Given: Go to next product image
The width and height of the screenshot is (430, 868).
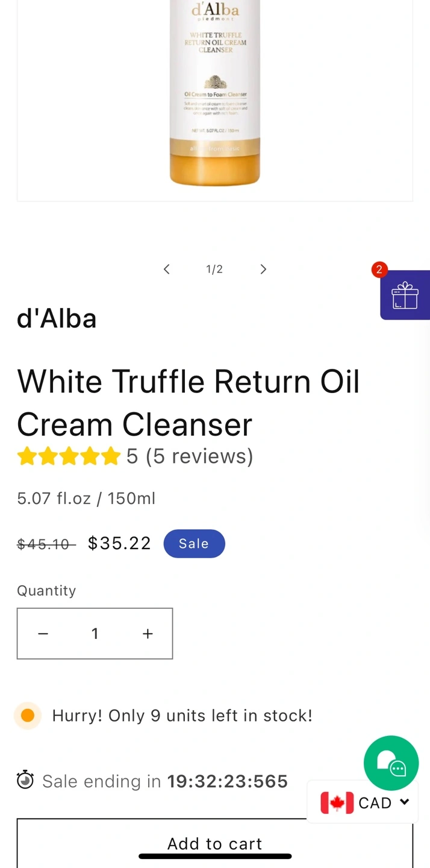Looking at the screenshot, I should click(x=263, y=269).
